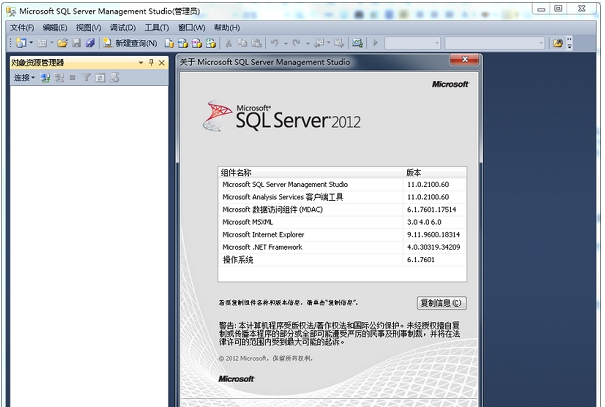The width and height of the screenshot is (605, 407).
Task: Open the 文件(F) menu
Action: 22,27
